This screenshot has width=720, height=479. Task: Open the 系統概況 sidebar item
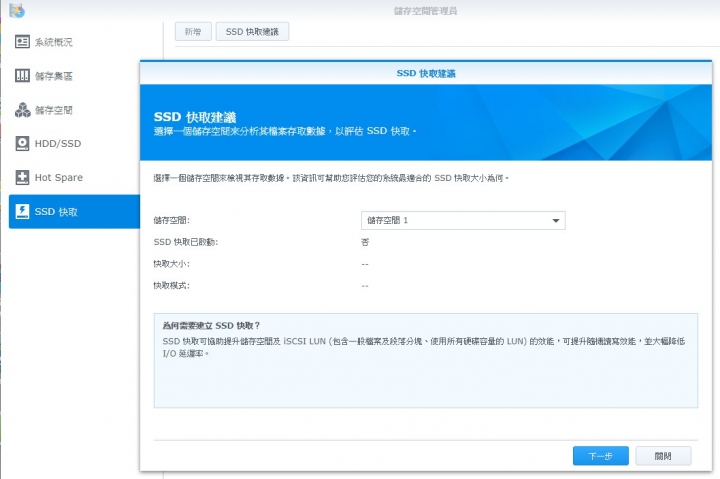pos(74,42)
